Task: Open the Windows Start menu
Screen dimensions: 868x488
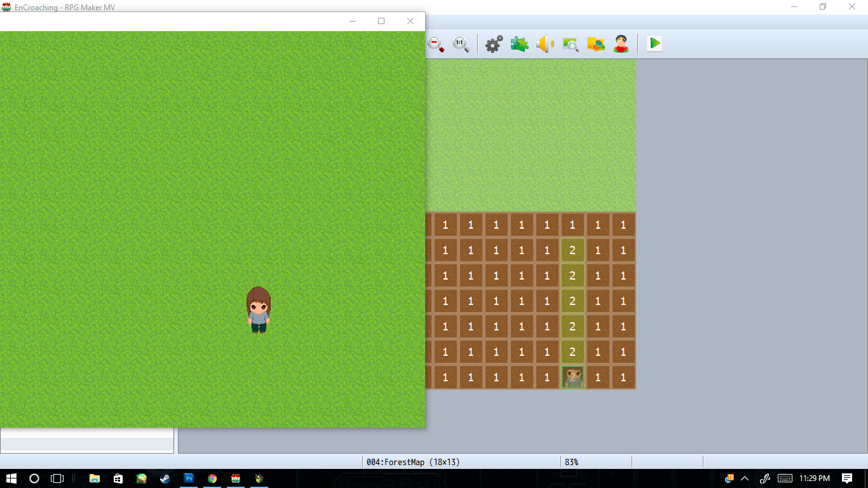Action: click(11, 478)
